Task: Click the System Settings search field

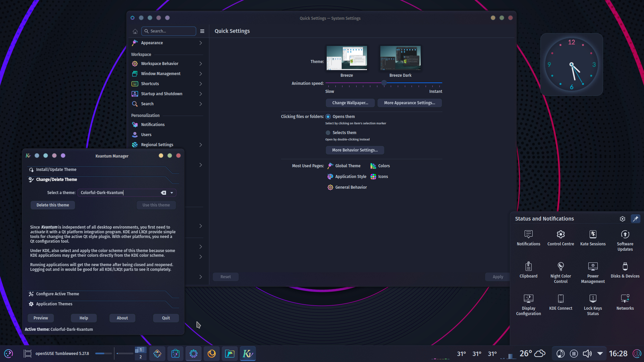Action: click(169, 31)
